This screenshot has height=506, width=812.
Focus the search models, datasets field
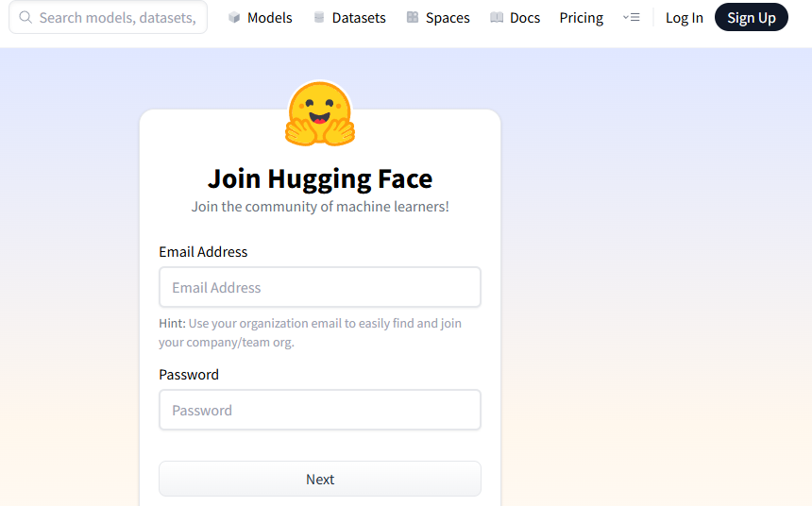click(x=109, y=17)
